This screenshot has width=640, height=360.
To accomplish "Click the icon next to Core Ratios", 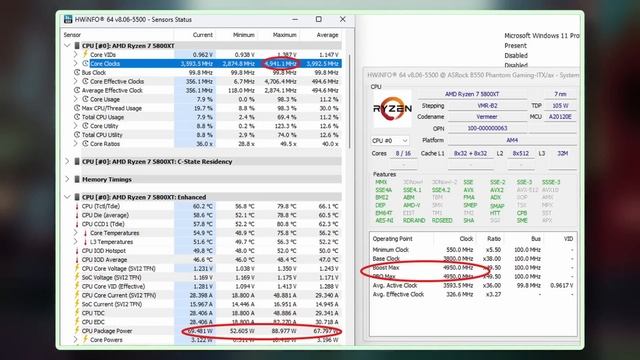I will (85, 144).
